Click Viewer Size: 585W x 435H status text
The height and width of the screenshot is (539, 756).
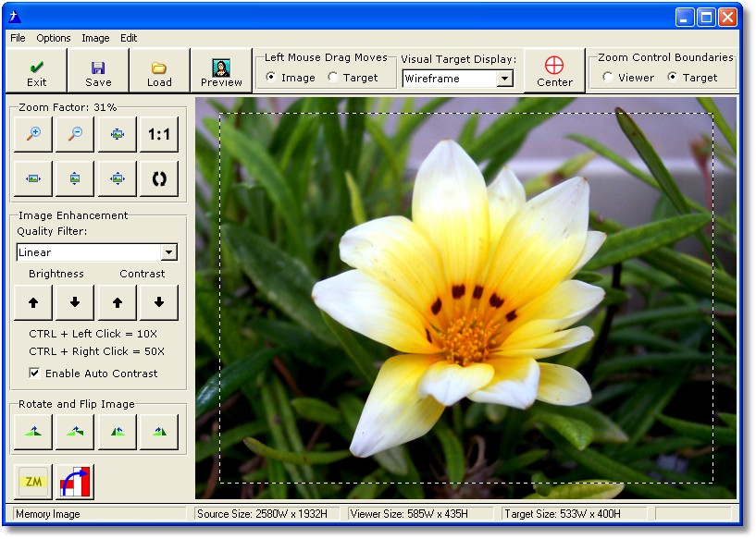tap(409, 514)
